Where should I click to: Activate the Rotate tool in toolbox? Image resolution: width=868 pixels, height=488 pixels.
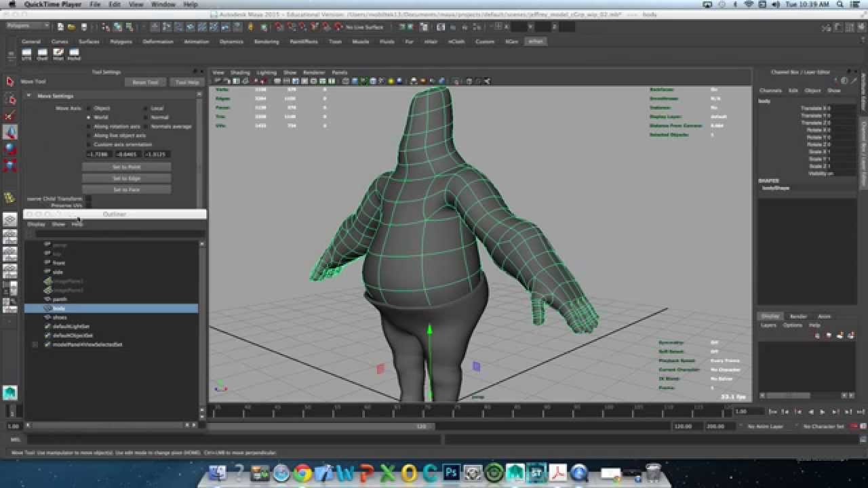click(x=10, y=148)
